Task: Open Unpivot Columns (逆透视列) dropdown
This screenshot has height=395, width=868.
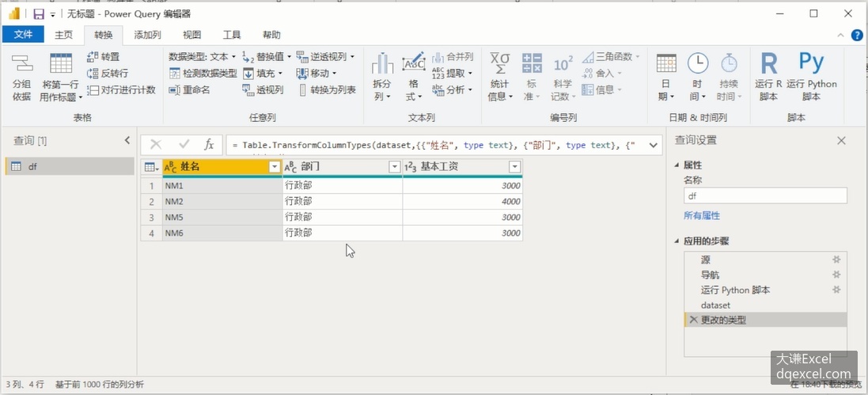Action: click(x=325, y=56)
